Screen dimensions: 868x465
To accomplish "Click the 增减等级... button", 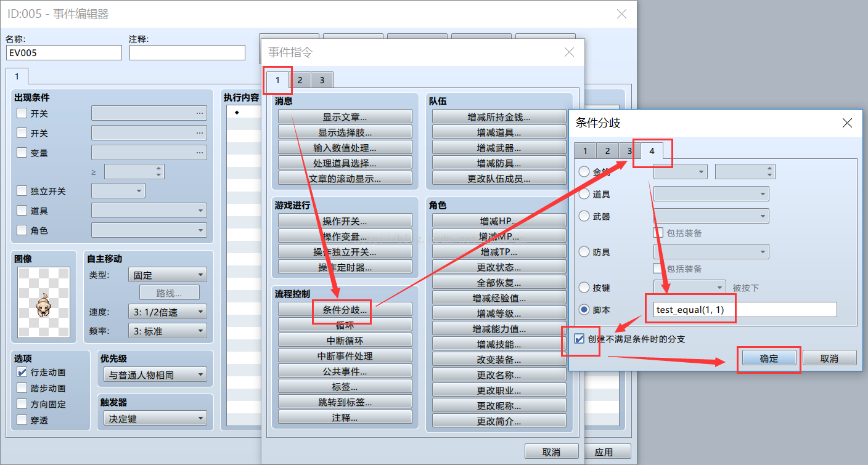I will point(499,313).
